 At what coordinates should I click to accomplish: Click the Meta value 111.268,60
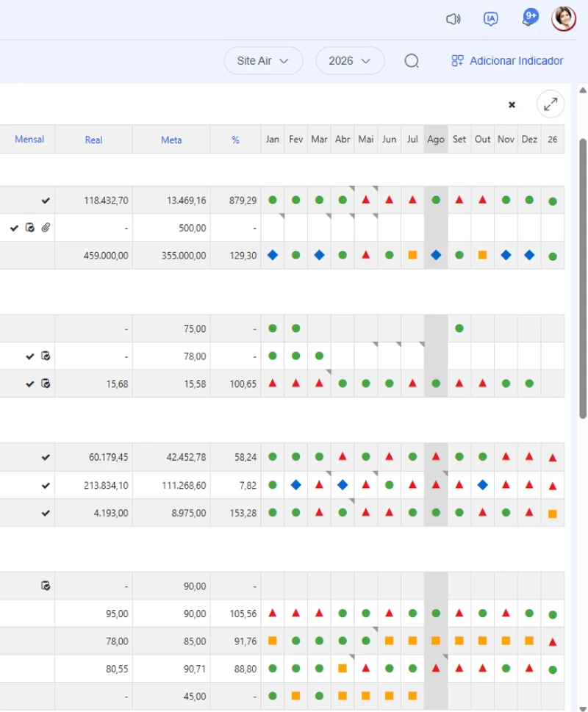coord(184,486)
